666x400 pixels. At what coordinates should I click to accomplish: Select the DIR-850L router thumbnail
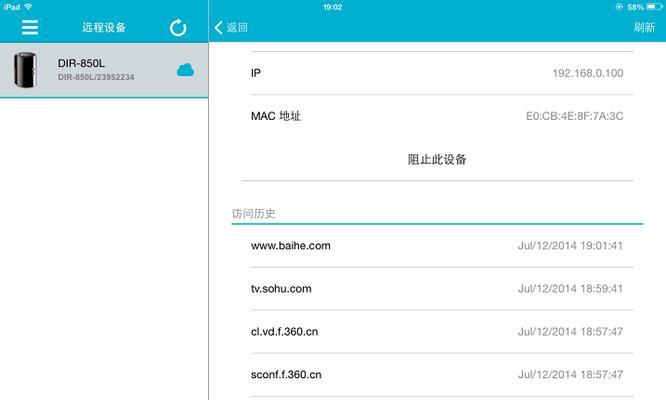pos(25,70)
